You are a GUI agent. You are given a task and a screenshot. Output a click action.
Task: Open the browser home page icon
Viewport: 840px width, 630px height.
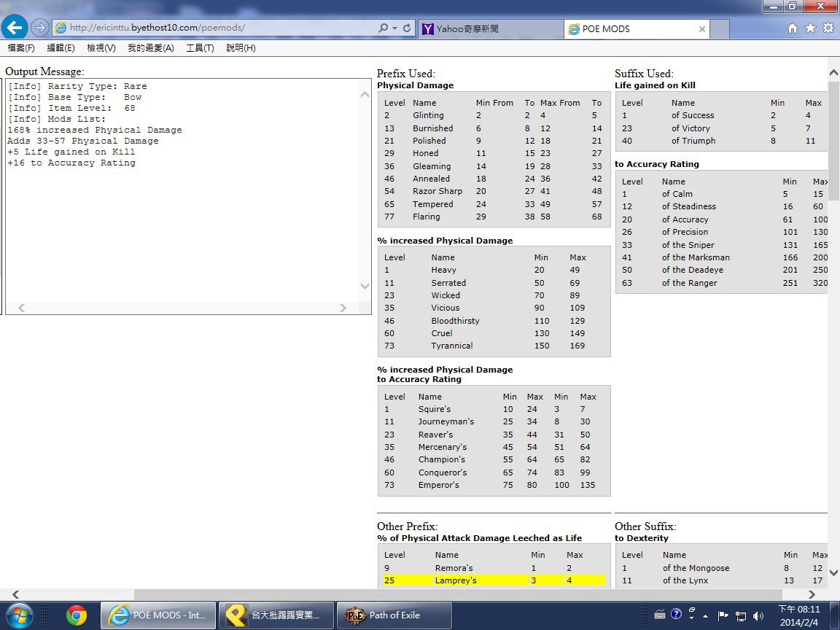click(793, 28)
